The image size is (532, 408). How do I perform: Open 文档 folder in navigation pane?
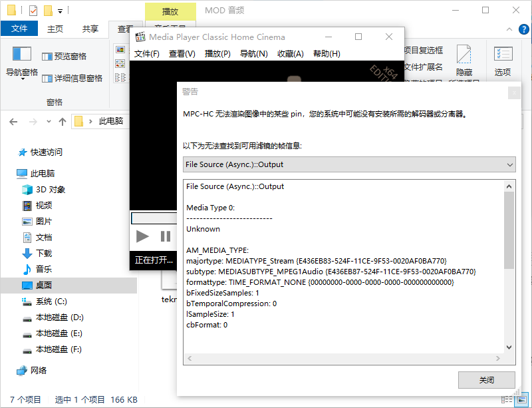pos(37,237)
